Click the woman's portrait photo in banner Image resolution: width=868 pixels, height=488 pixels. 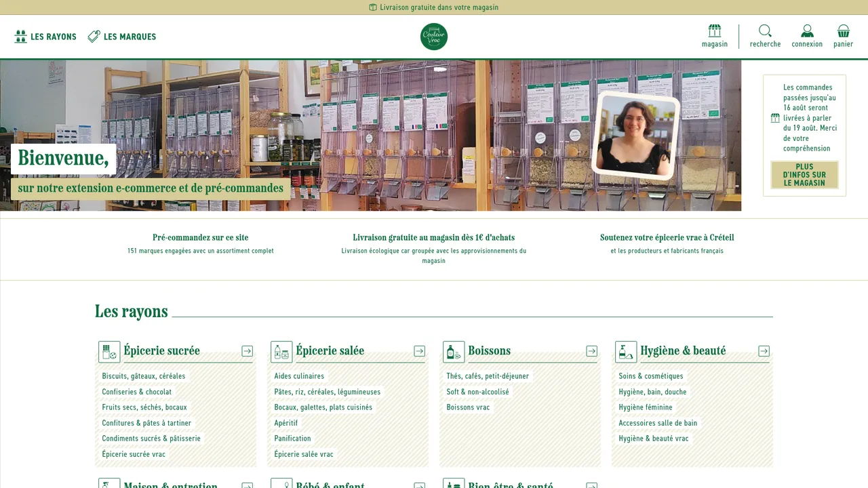(635, 136)
